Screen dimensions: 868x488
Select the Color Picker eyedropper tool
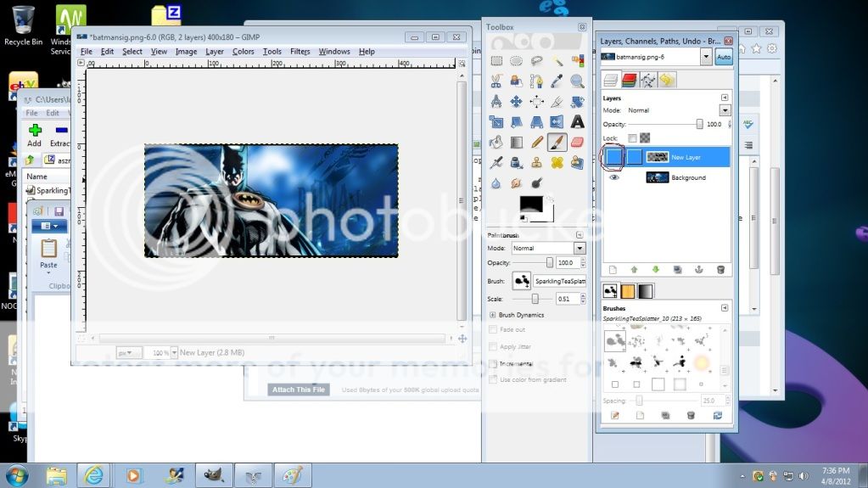557,81
